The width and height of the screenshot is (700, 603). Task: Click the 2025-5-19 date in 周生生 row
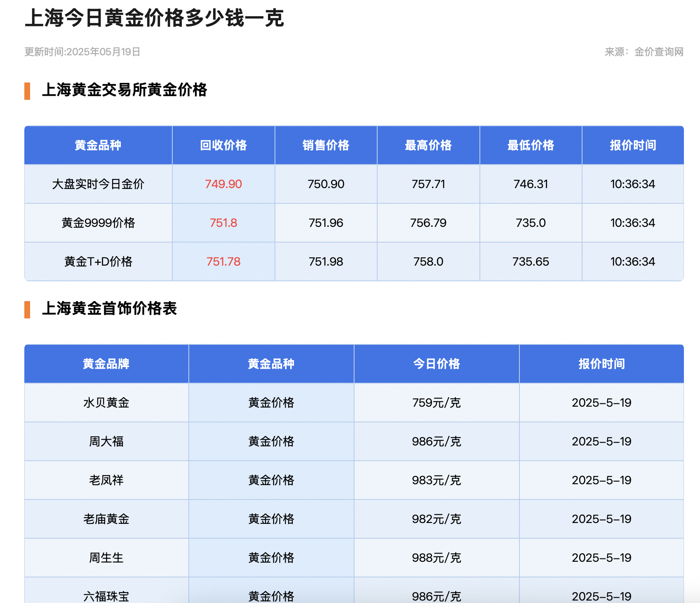coord(601,558)
